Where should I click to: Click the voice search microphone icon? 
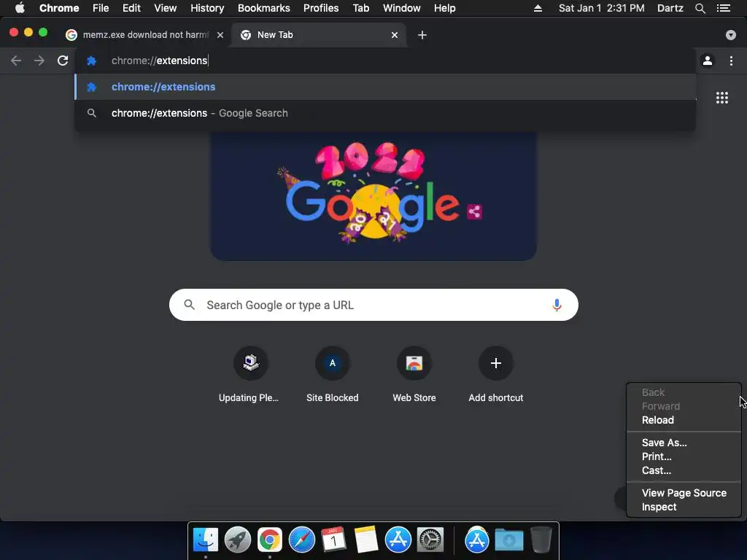point(557,305)
